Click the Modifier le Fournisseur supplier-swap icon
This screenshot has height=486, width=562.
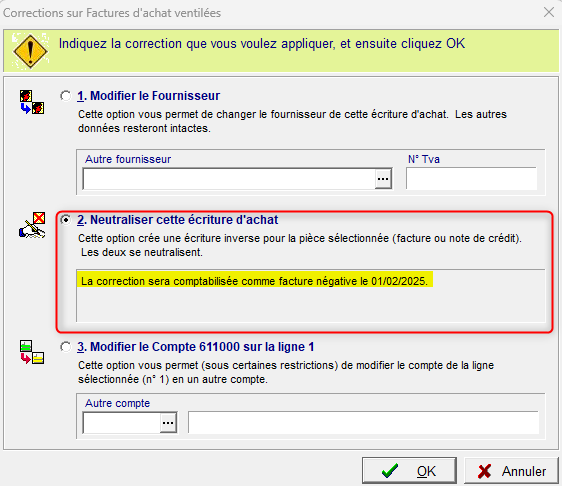32,102
